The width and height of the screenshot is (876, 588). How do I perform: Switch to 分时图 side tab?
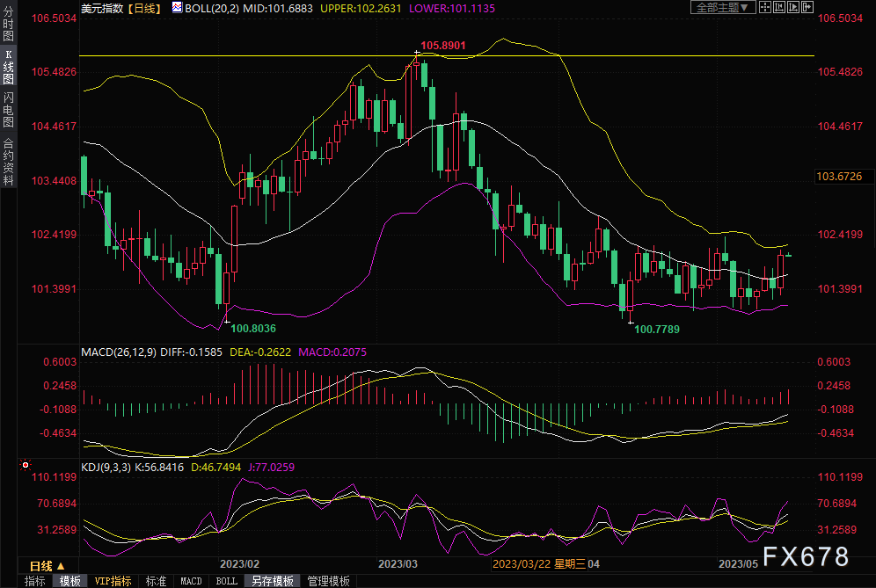coord(8,22)
